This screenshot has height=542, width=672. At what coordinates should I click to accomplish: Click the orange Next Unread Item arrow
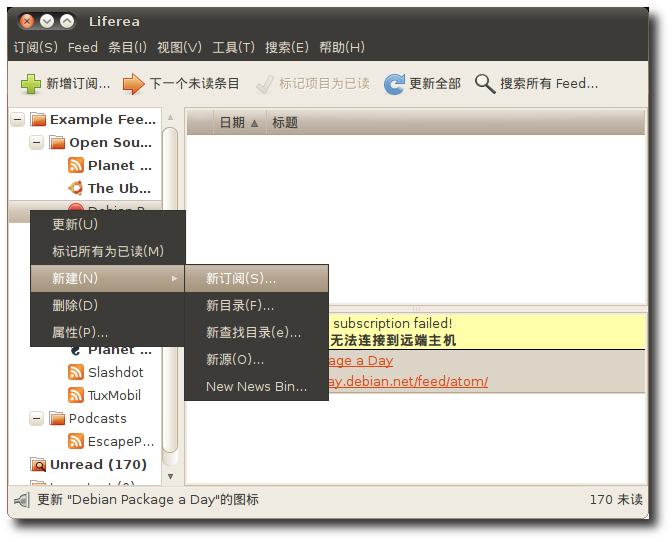pos(133,84)
